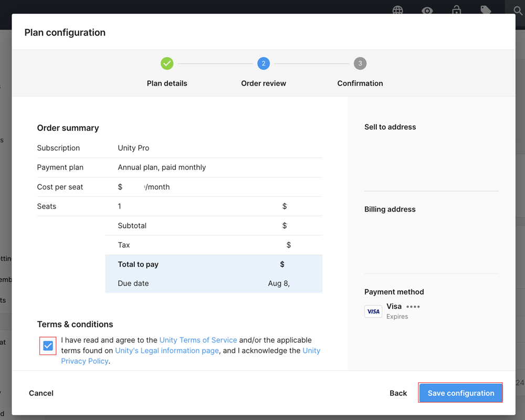Click the gray step 3 circle
This screenshot has height=420, width=525.
360,64
